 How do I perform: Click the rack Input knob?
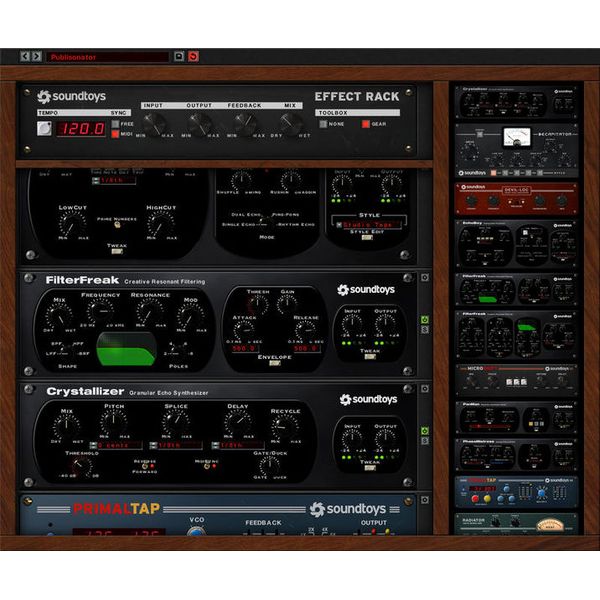pyautogui.click(x=155, y=124)
